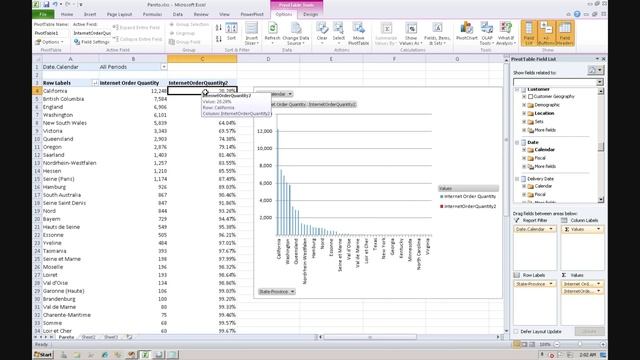Select the Pareto sheet tab
Image resolution: width=640 pixels, height=360 pixels.
tap(66, 337)
